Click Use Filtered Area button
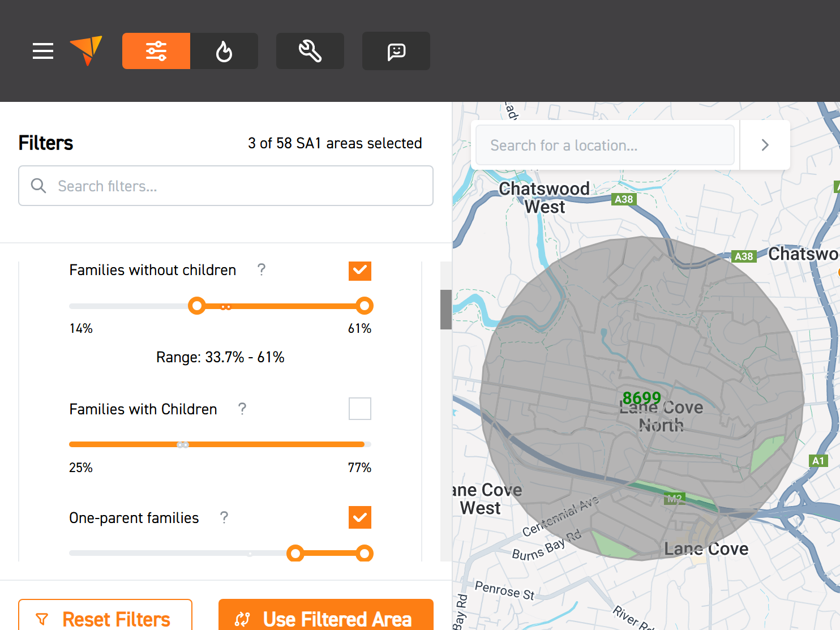The width and height of the screenshot is (840, 630). click(x=326, y=618)
